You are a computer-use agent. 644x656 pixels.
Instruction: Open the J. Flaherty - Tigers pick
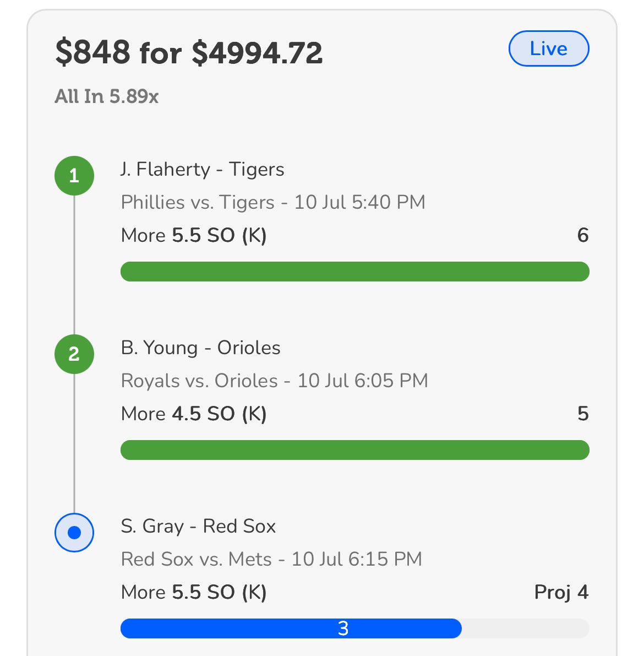203,170
